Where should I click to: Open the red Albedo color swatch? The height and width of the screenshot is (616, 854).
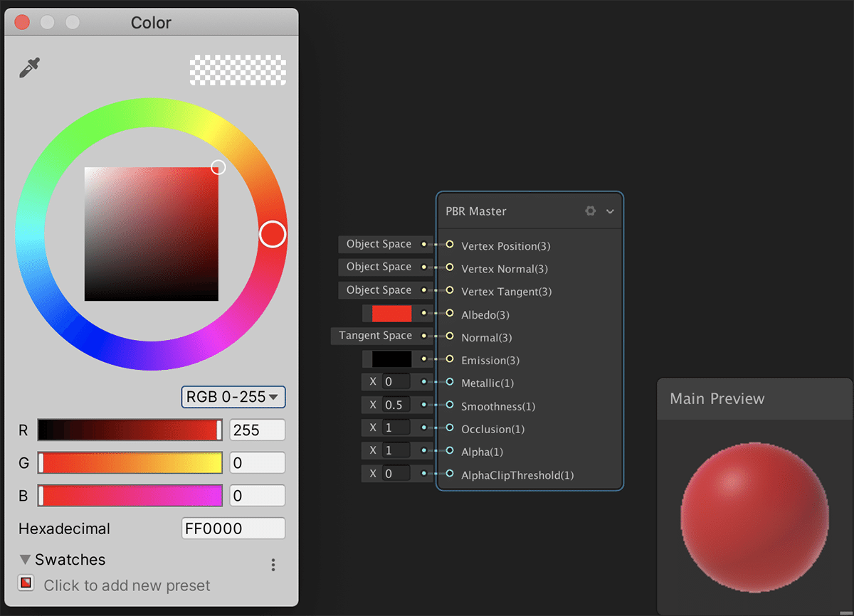click(x=391, y=313)
